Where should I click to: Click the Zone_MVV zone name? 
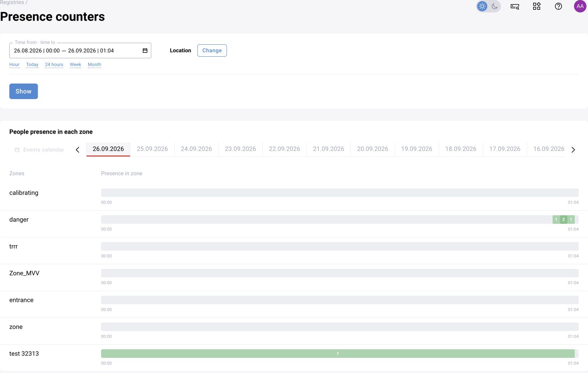tap(24, 273)
